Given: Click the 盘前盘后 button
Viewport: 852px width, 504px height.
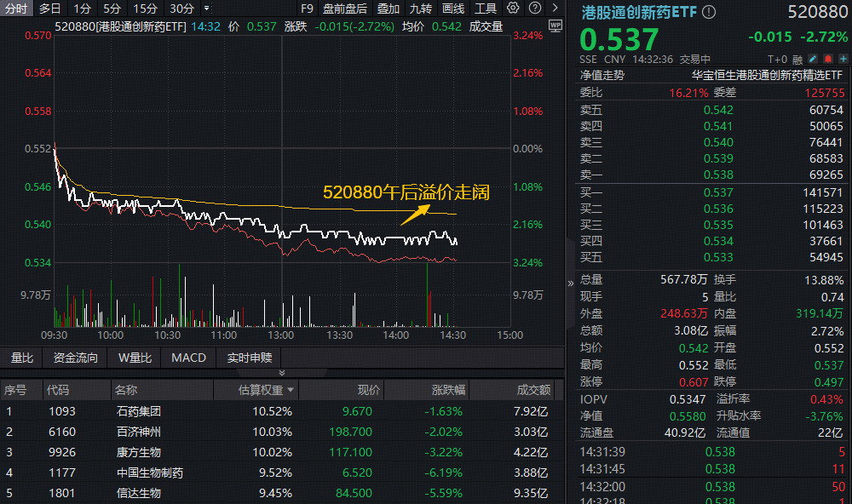Looking at the screenshot, I should [x=345, y=8].
